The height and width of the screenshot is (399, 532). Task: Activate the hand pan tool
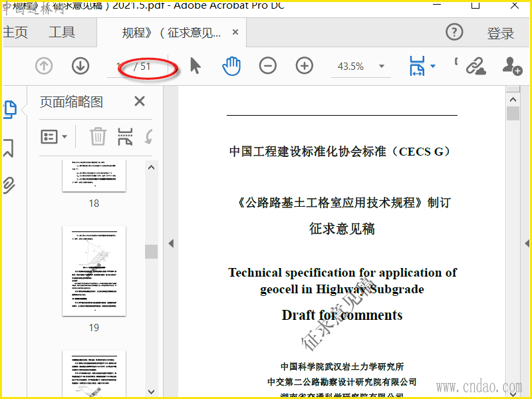coord(231,66)
